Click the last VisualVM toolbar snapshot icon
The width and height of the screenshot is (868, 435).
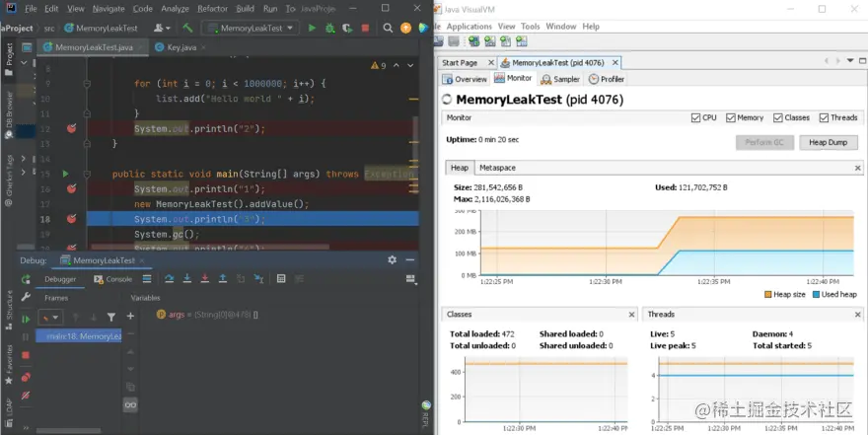522,41
